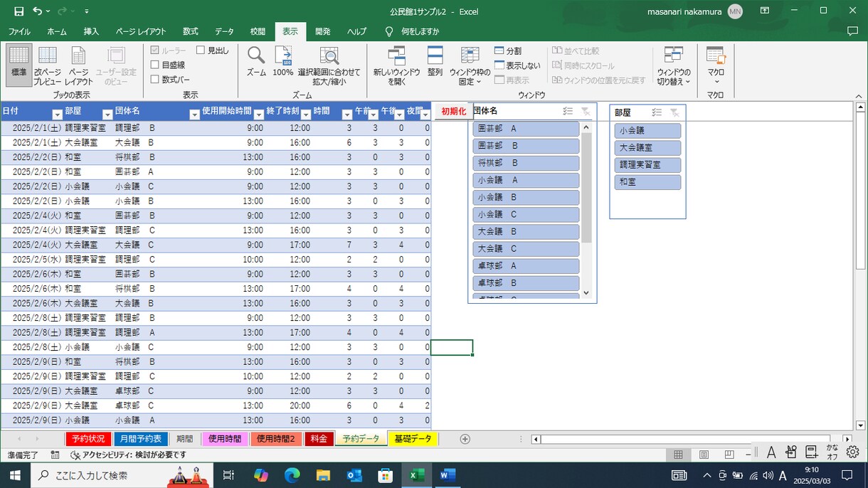Clear filter icon in 団体名 slicer
This screenshot has height=488, width=868.
click(x=586, y=112)
